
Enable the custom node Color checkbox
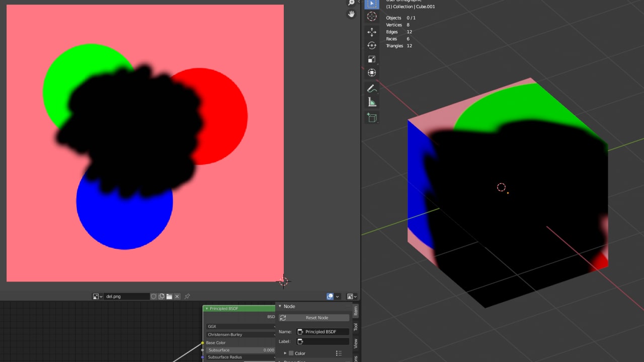(291, 353)
